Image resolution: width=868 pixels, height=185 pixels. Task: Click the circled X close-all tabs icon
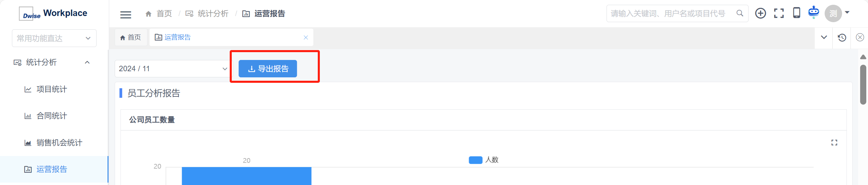point(860,37)
